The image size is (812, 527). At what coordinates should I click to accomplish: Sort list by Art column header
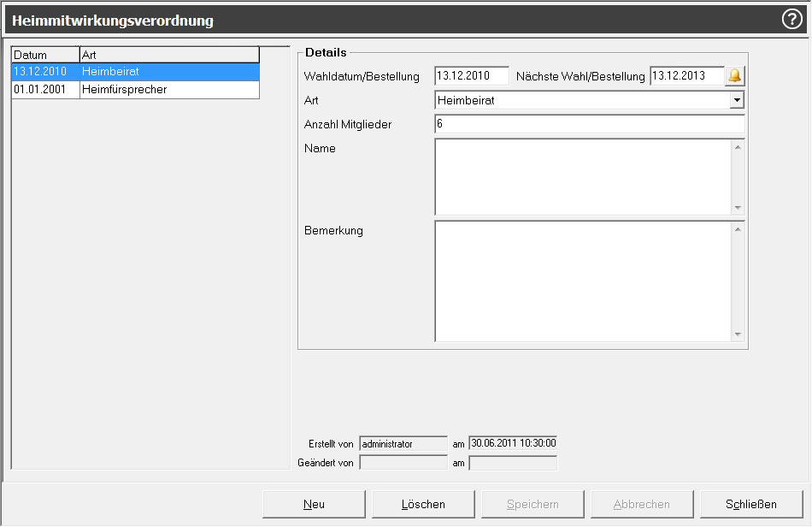click(x=168, y=55)
